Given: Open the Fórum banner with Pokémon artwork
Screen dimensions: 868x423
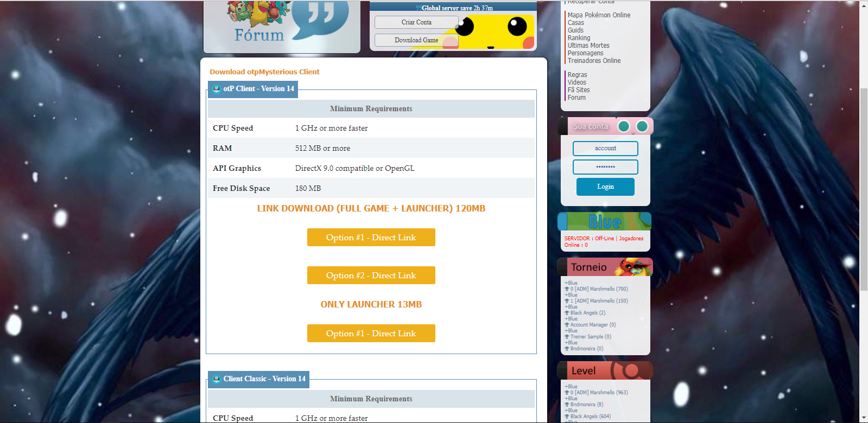Looking at the screenshot, I should coord(282,27).
